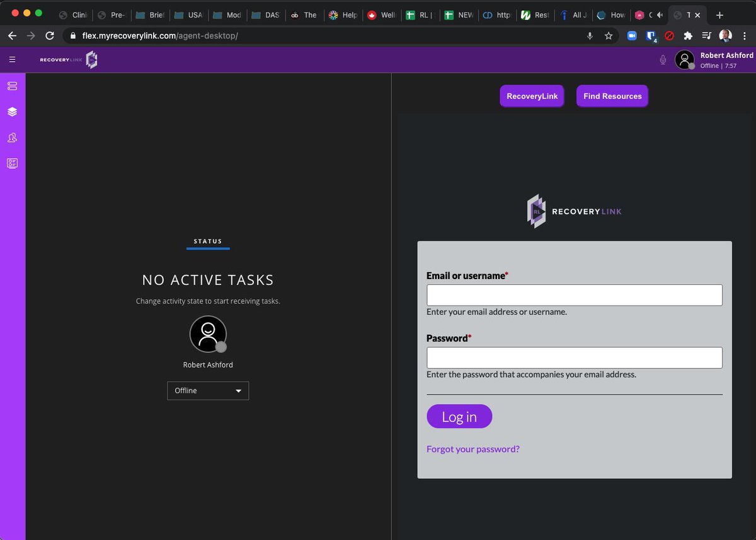The height and width of the screenshot is (540, 756).
Task: Go back with the browser back arrow
Action: pos(12,36)
